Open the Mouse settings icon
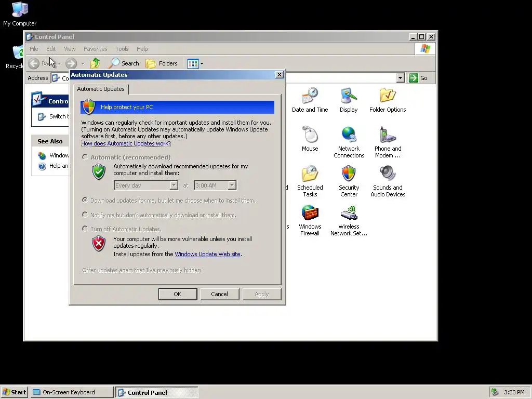The height and width of the screenshot is (399, 532). pyautogui.click(x=310, y=139)
